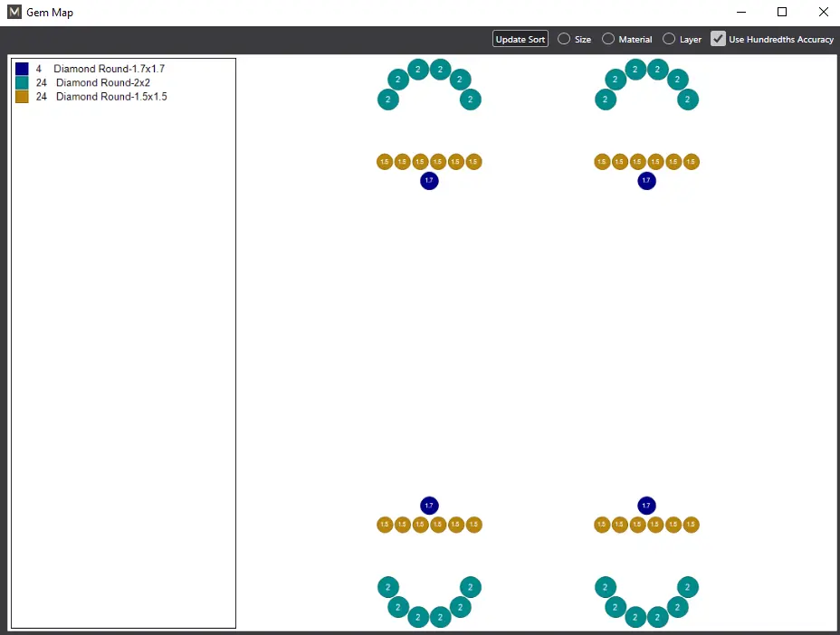Select the blue 1.7 gem in bottom-left cluster
This screenshot has height=635, width=840.
coord(429,506)
